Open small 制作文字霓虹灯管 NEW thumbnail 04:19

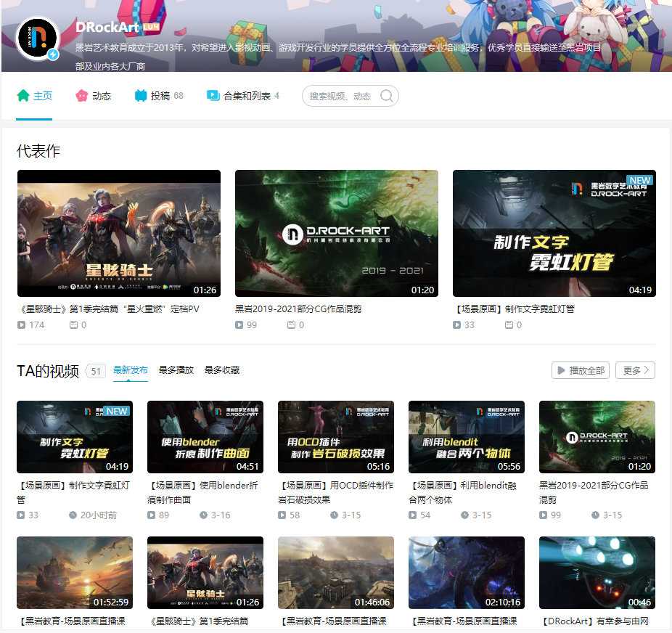(75, 437)
